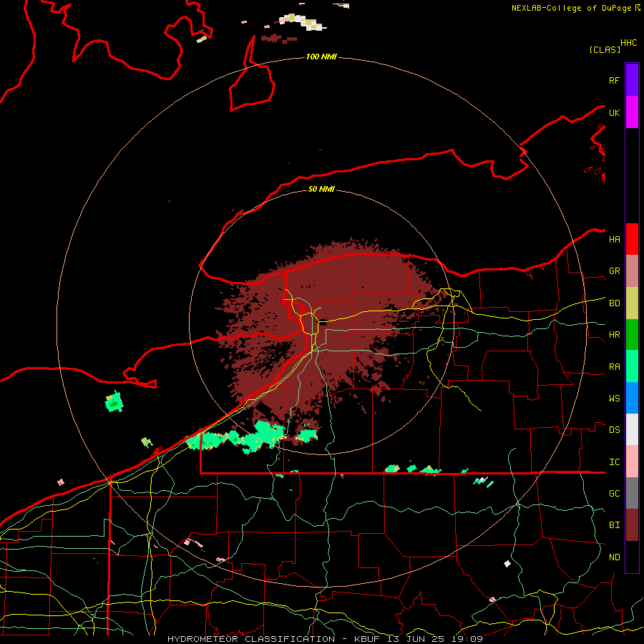Click the BD yellow legend swatch
The width and height of the screenshot is (644, 644).
[x=632, y=303]
